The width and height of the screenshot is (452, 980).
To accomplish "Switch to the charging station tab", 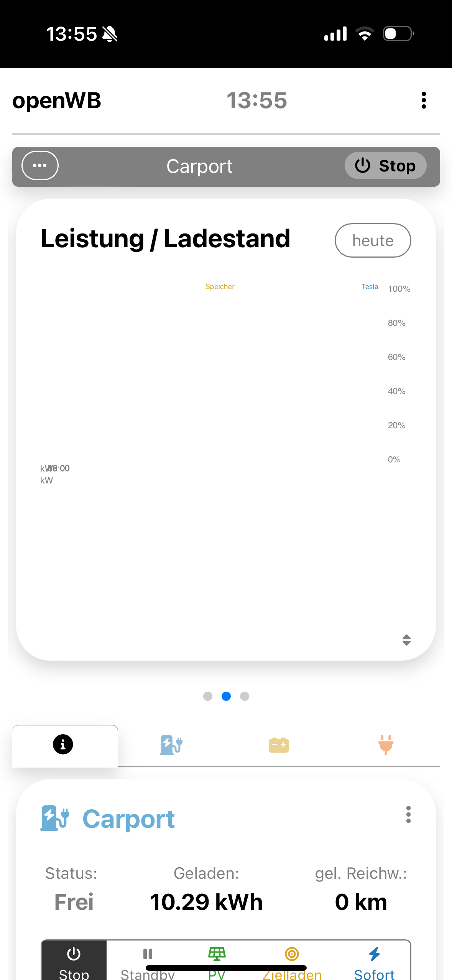I will pyautogui.click(x=171, y=745).
